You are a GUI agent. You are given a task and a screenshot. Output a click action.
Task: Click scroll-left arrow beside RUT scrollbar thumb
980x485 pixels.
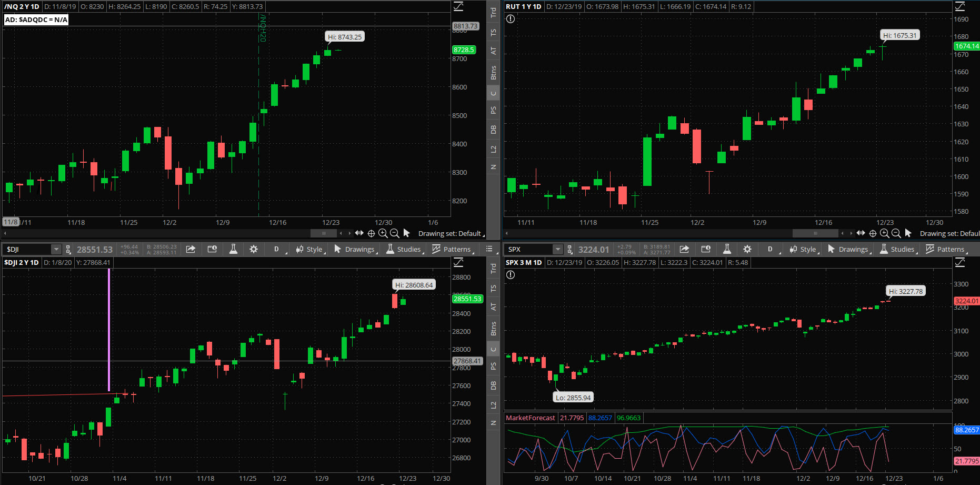pos(843,233)
